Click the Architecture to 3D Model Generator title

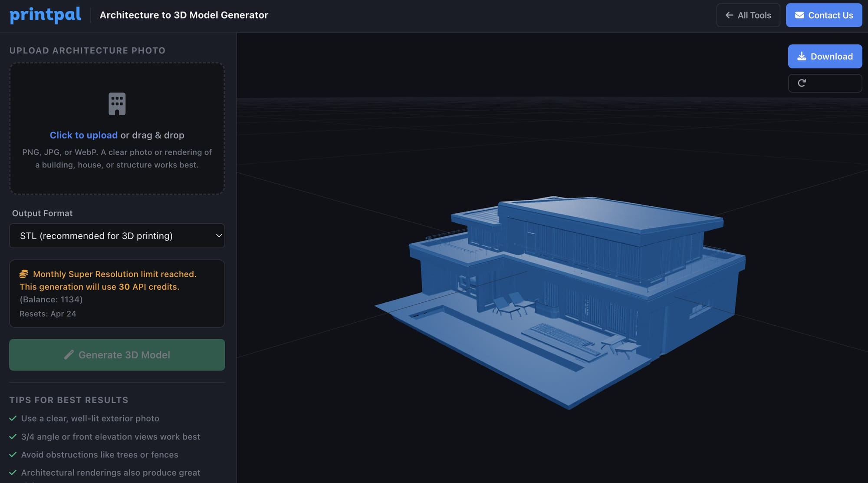184,15
